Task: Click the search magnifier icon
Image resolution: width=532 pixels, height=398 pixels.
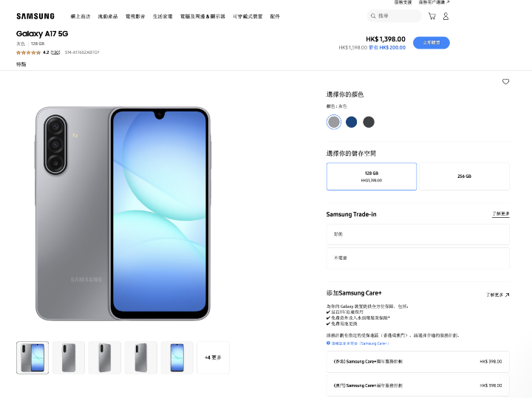Action: (x=373, y=16)
